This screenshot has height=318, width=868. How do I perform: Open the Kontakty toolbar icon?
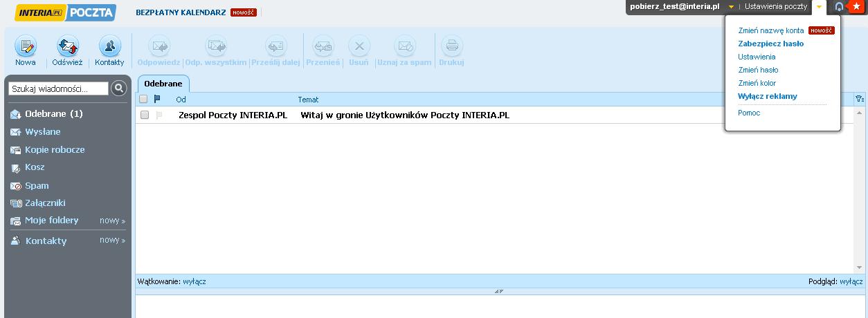click(109, 47)
